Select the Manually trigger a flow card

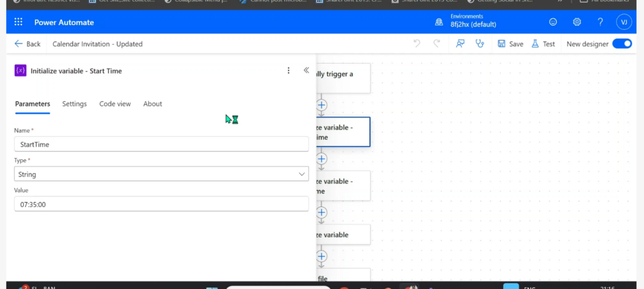(x=343, y=78)
